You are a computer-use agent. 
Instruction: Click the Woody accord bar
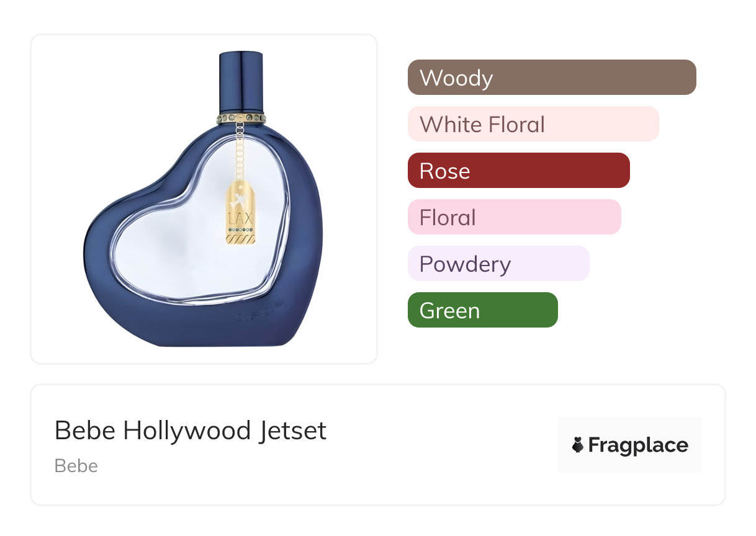[x=552, y=78]
